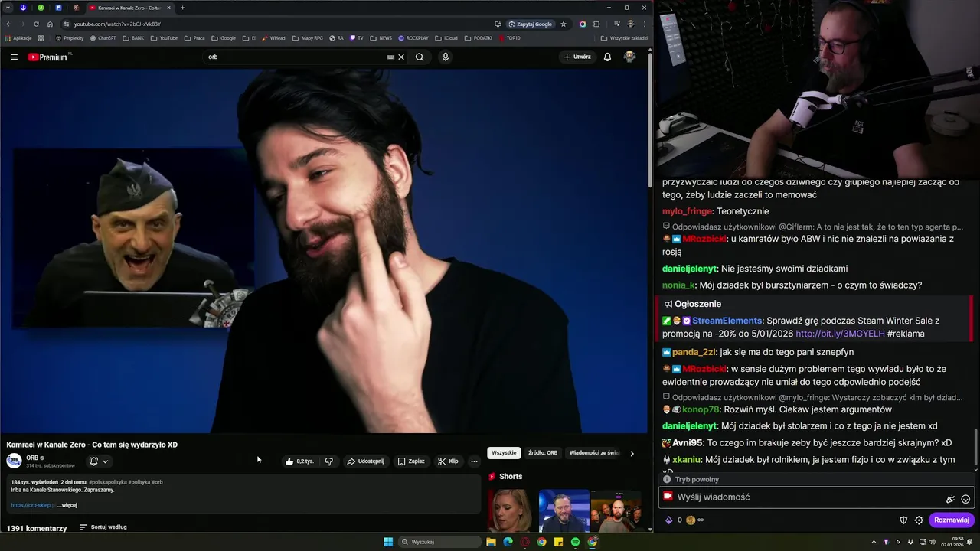Open the smiling bearded man Shorts thumbnail

click(563, 511)
